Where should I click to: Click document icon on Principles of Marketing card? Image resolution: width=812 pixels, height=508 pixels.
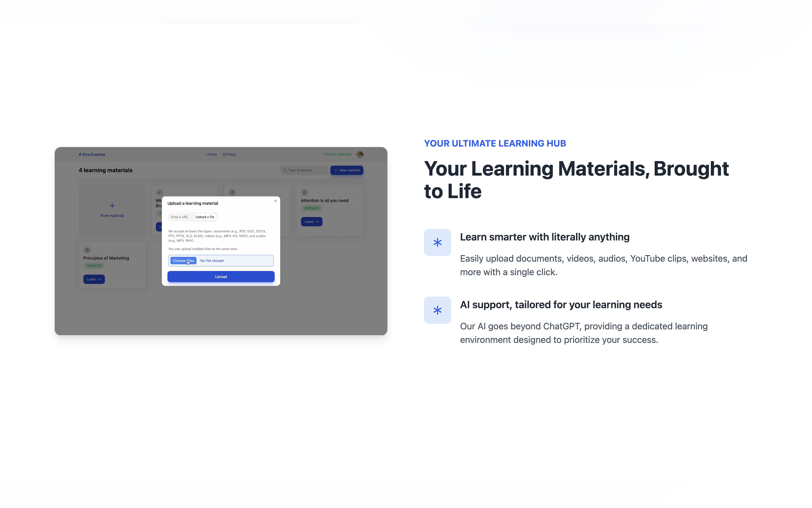tap(87, 250)
